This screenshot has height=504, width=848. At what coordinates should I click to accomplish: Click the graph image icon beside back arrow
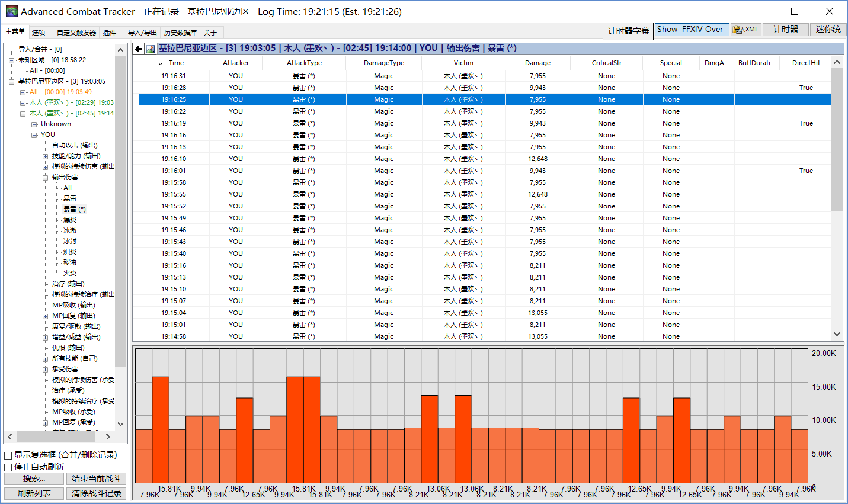(x=151, y=49)
